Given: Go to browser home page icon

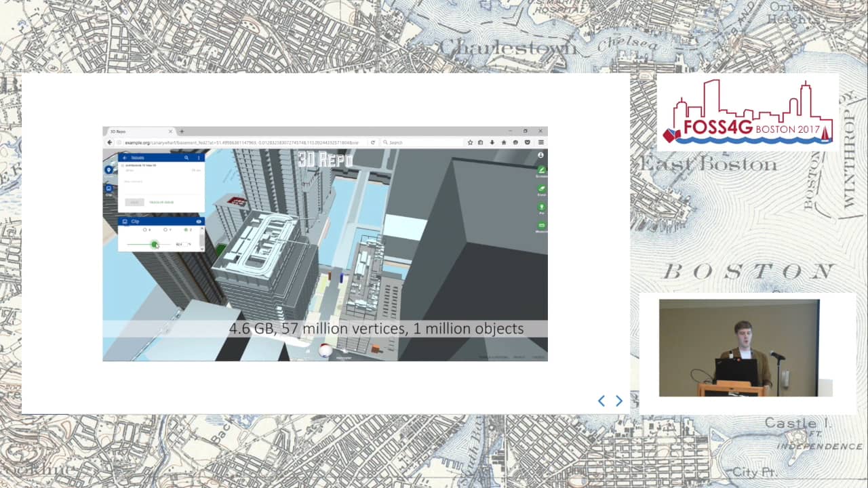Looking at the screenshot, I should coord(504,142).
